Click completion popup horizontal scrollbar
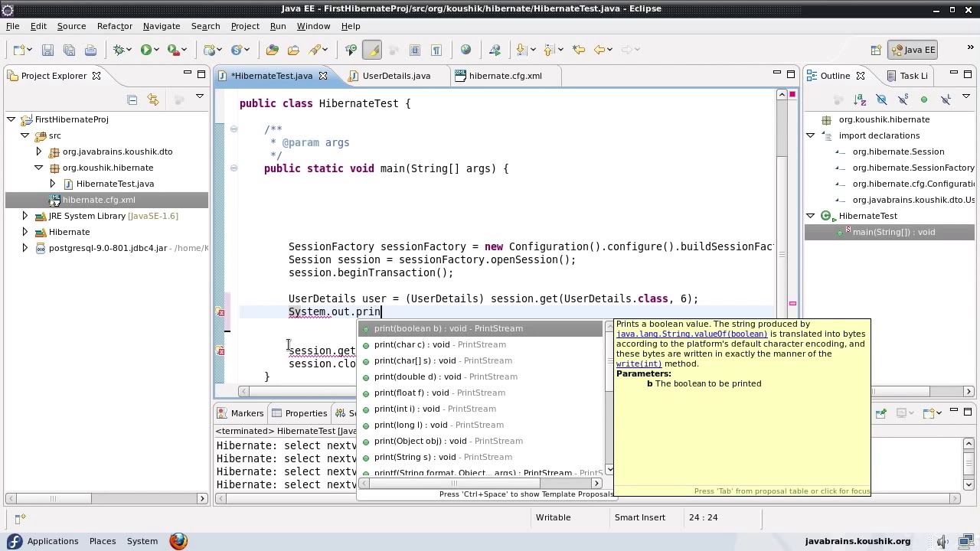The height and width of the screenshot is (551, 980). coord(481,483)
